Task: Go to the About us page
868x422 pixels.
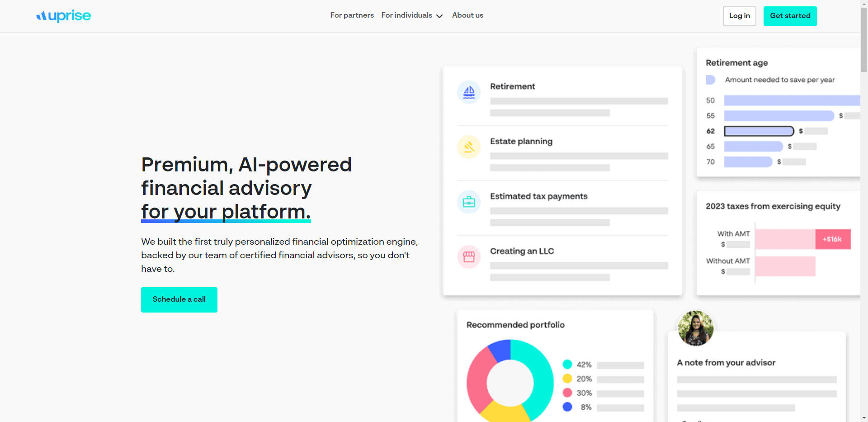Action: point(467,15)
